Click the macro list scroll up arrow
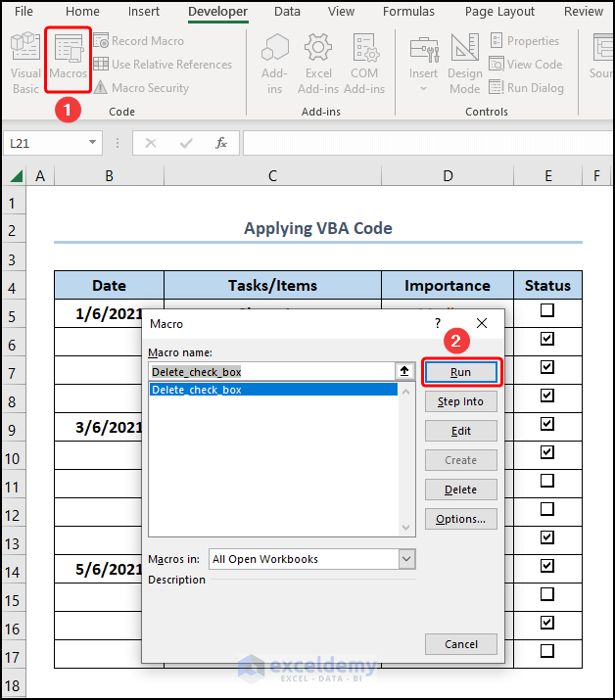Image resolution: width=615 pixels, height=700 pixels. [406, 392]
